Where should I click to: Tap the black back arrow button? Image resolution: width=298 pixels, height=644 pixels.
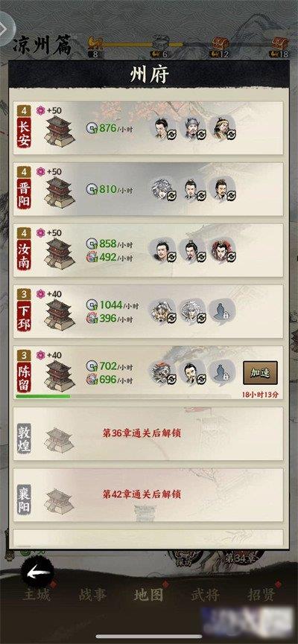[x=37, y=571]
